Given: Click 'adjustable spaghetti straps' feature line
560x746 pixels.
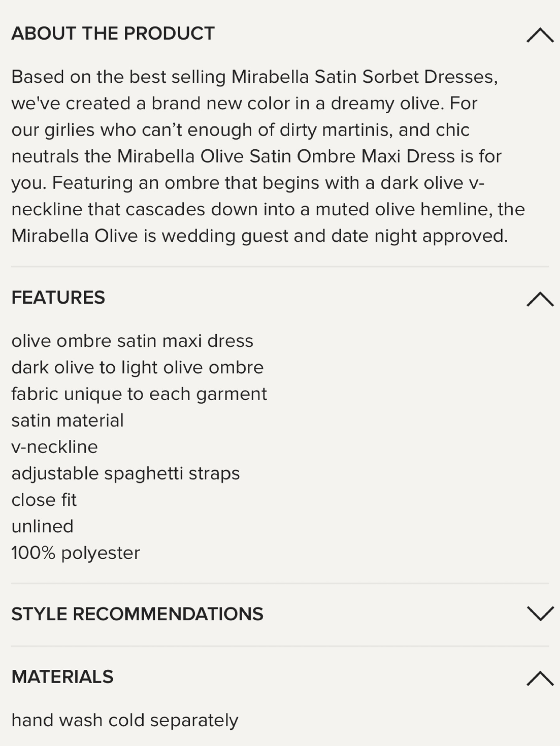Looking at the screenshot, I should coord(125,473).
